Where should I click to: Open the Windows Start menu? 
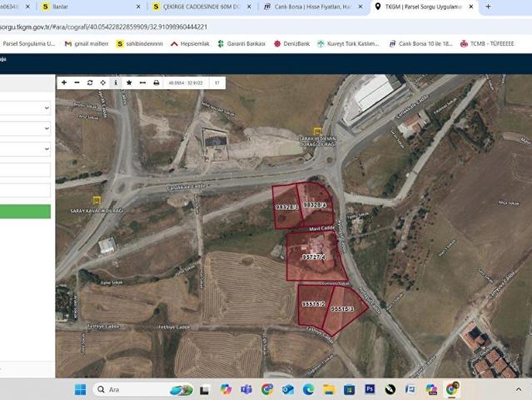point(81,389)
